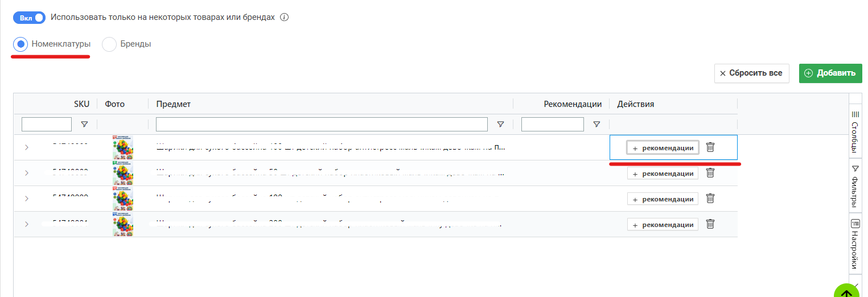Click the info icon next to usage toggle
The height and width of the screenshot is (297, 868).
(x=285, y=17)
